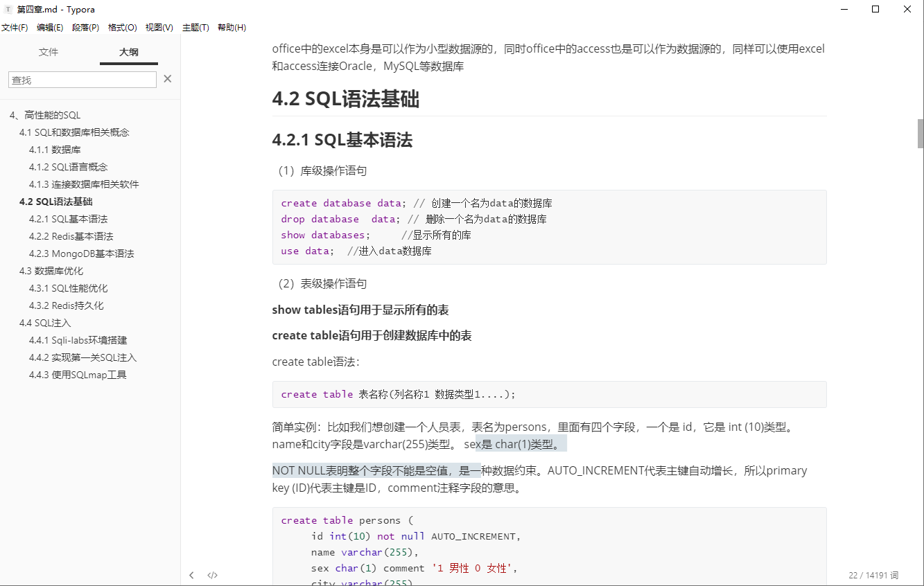Click the heading 4.2.1 SQL基本语法 in document

342,140
